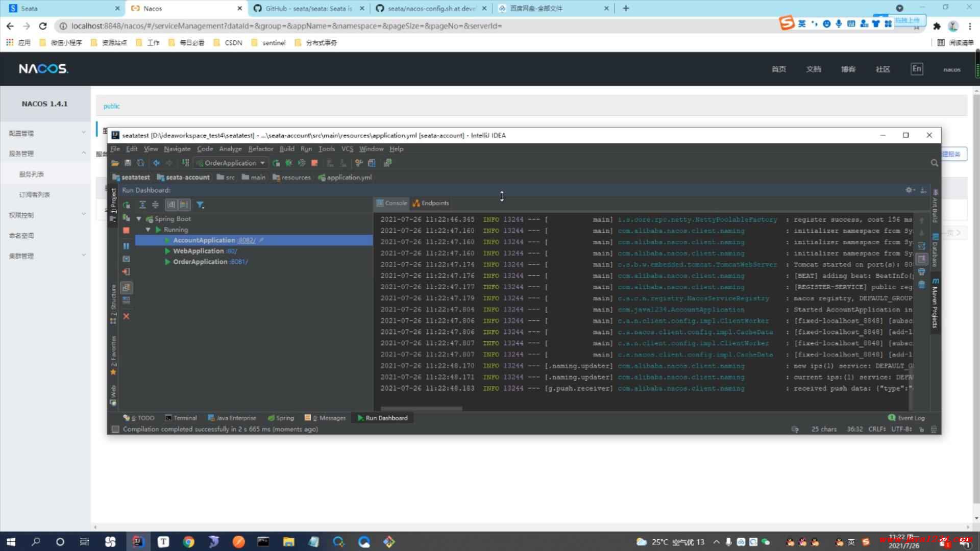The width and height of the screenshot is (980, 551).
Task: Click IntelliJ IDEA icon in Windows taskbar
Action: click(x=138, y=542)
